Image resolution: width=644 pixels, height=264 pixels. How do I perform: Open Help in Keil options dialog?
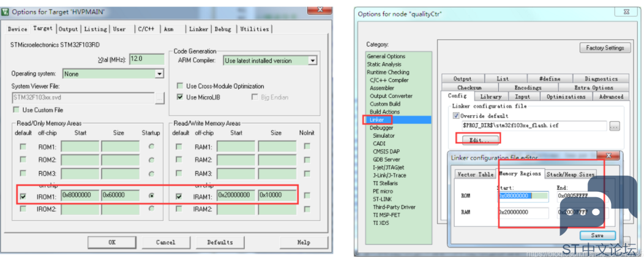pos(304,242)
